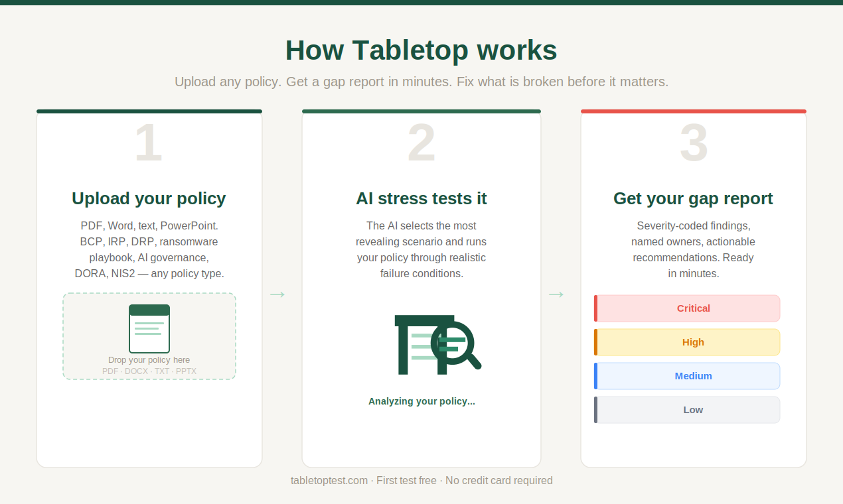Click the "named owners, actionable" description line
843x504 pixels.
(693, 241)
